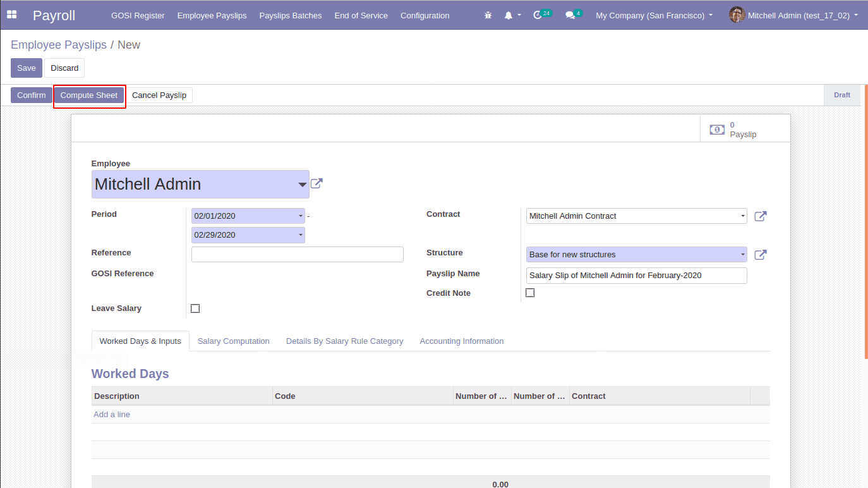Sort by Code column header
This screenshot has height=488, width=868.
click(x=363, y=396)
